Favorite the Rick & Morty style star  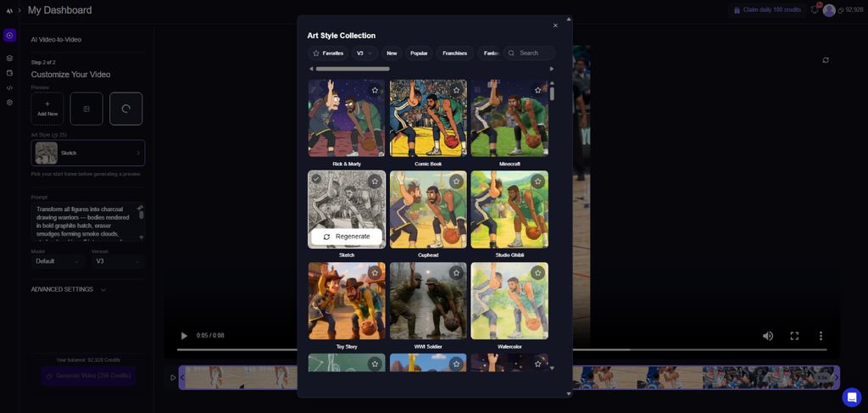tap(375, 90)
